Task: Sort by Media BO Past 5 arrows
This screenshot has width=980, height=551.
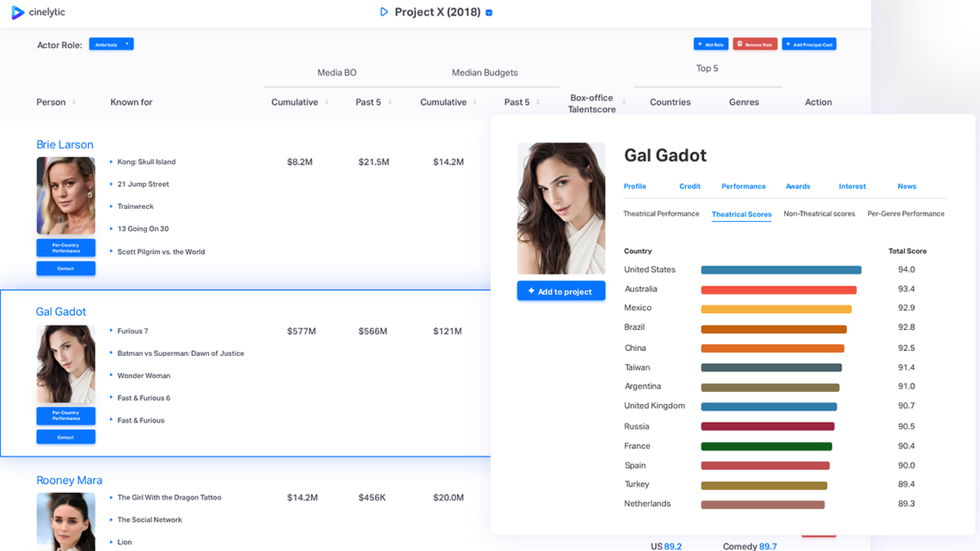Action: 390,102
